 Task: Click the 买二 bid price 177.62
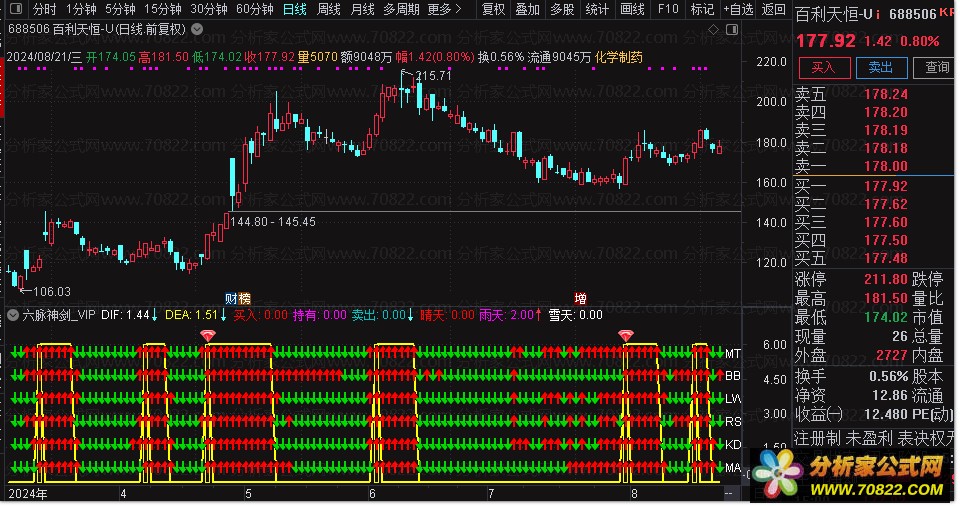tap(885, 204)
